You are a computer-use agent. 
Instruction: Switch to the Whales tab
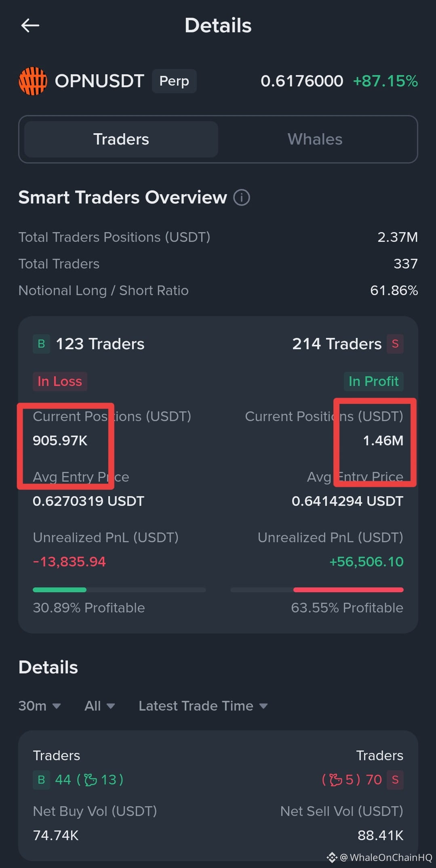(x=315, y=139)
